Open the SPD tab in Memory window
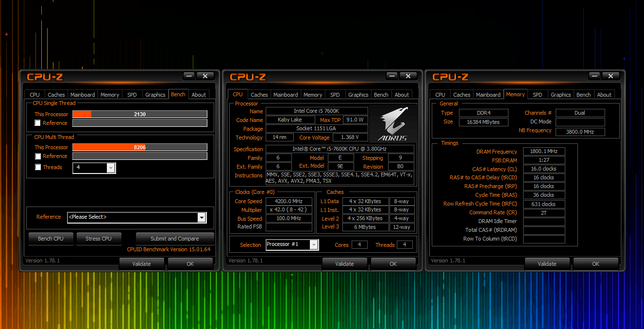 click(537, 95)
